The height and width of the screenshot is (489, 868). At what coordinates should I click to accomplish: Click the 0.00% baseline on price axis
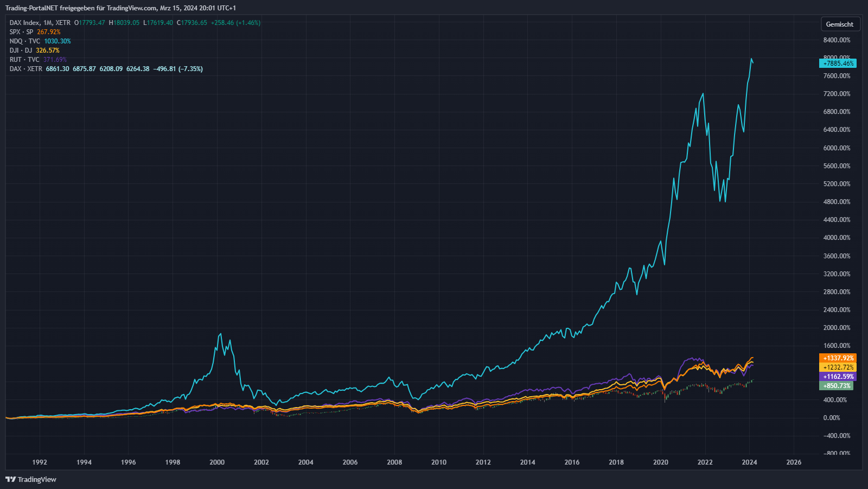coord(831,418)
